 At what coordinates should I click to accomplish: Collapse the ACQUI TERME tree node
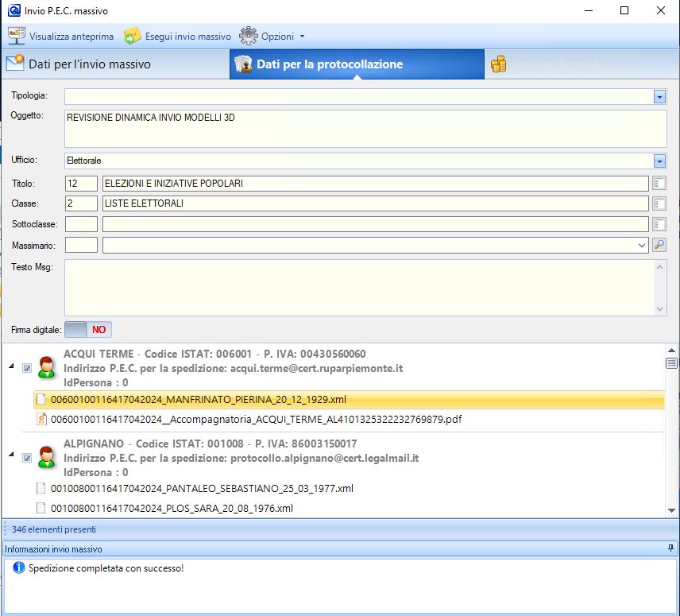tap(11, 366)
